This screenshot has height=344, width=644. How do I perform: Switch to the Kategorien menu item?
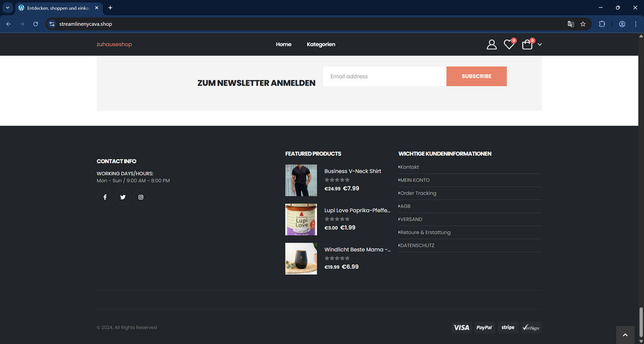(321, 44)
